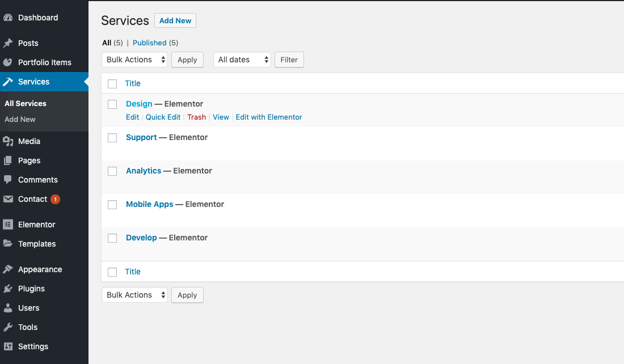Click the Plugins plug icon
Screen dimensions: 624x364
coord(8,289)
